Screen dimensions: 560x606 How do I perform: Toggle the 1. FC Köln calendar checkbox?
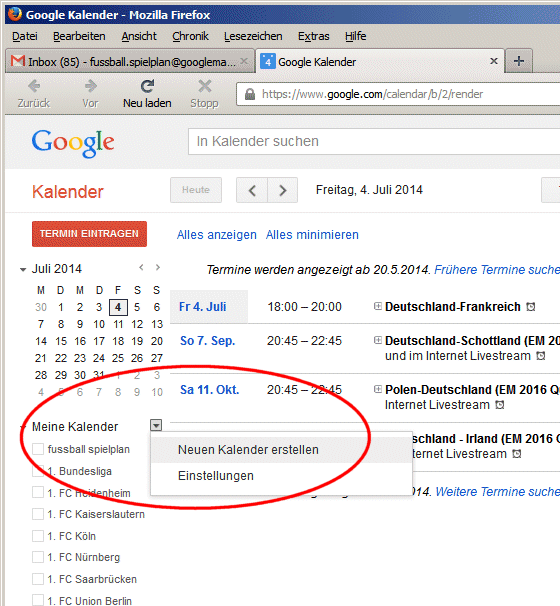pos(38,536)
